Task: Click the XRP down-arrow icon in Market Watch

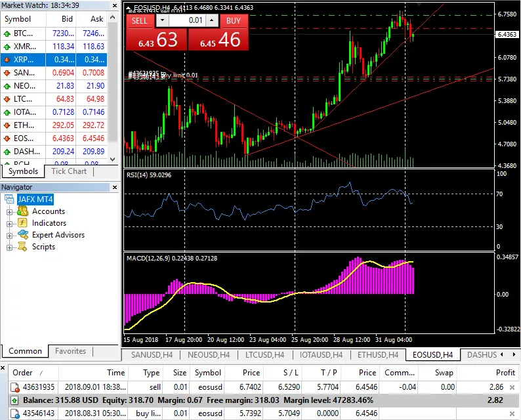Action: click(7, 60)
